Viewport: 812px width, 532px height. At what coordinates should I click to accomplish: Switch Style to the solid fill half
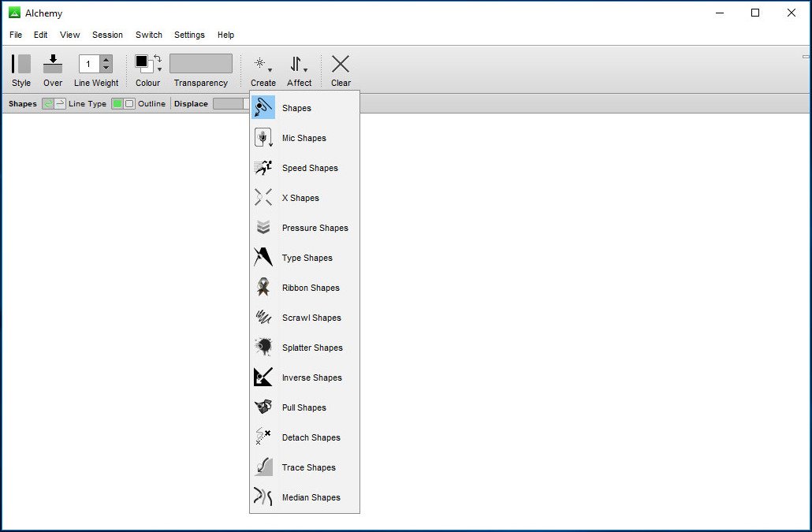(24, 64)
